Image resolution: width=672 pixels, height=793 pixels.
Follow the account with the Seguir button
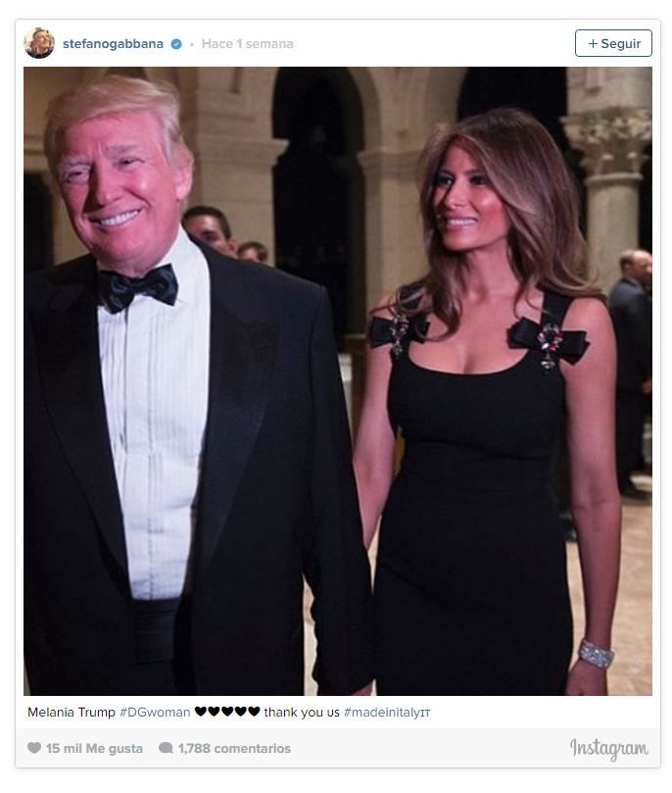click(613, 43)
